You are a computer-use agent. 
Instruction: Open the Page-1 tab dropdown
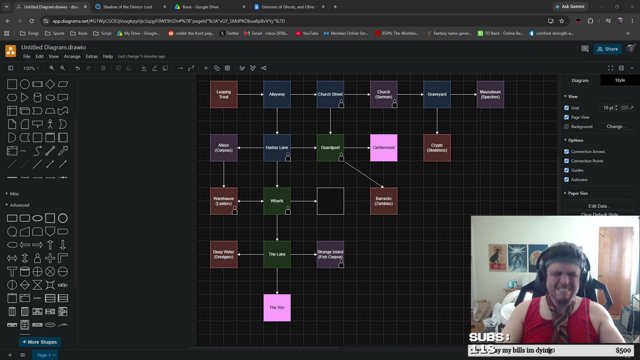point(45,355)
